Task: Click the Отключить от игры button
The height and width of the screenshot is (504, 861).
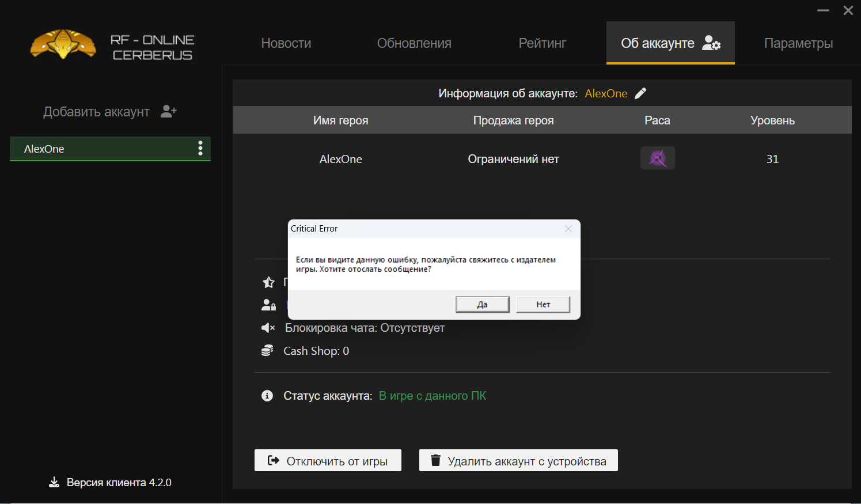Action: point(328,460)
